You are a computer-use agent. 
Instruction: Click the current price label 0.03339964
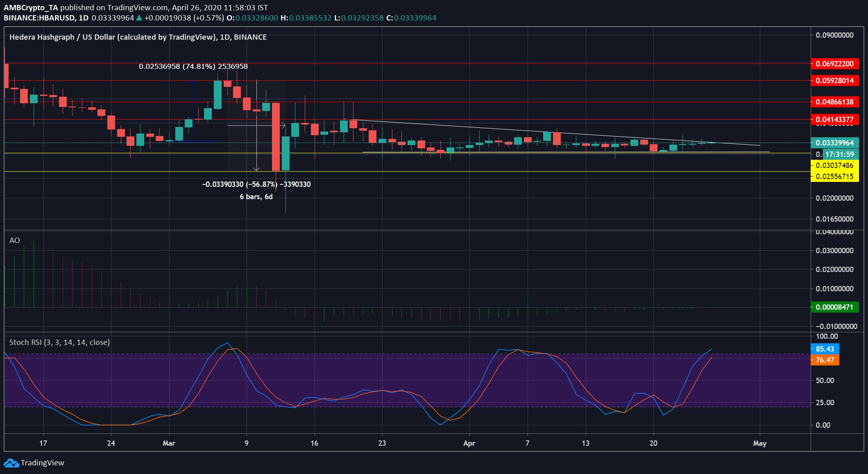pyautogui.click(x=835, y=143)
